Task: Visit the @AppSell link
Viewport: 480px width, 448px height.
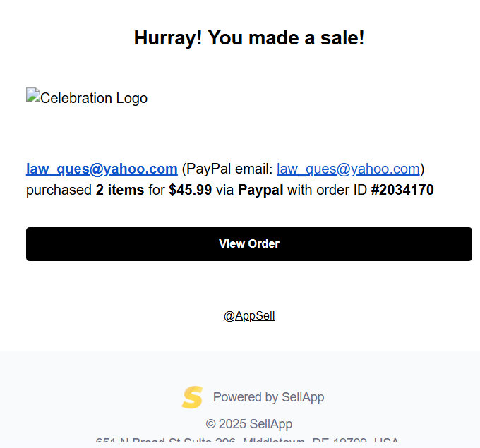Action: [x=249, y=315]
